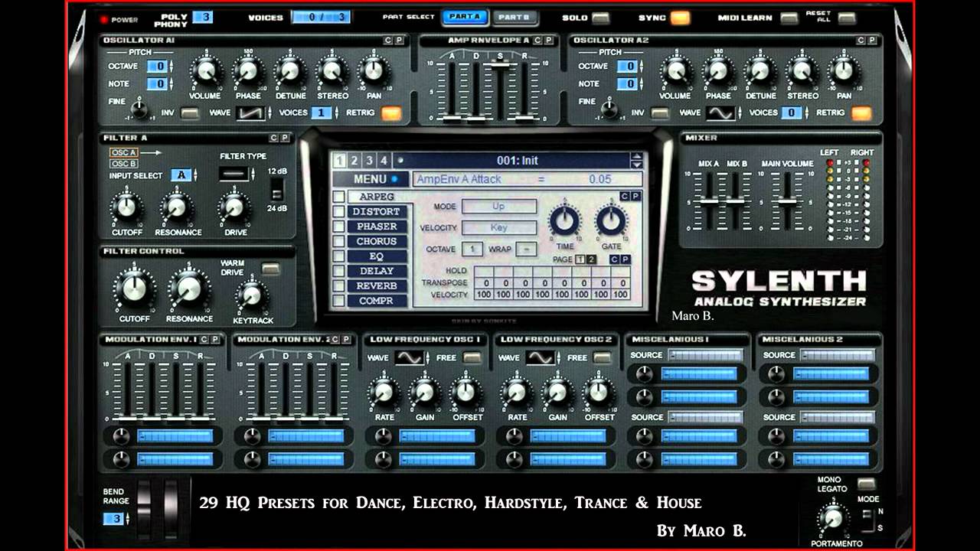Image resolution: width=980 pixels, height=551 pixels.
Task: Click the arpeggiator Gate knob
Action: 612,221
